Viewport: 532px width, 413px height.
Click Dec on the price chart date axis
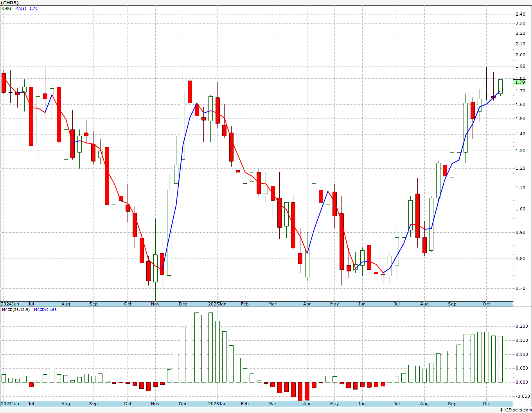click(x=183, y=304)
